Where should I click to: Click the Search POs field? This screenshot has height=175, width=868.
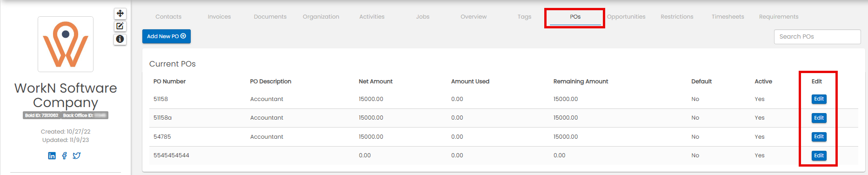click(817, 37)
